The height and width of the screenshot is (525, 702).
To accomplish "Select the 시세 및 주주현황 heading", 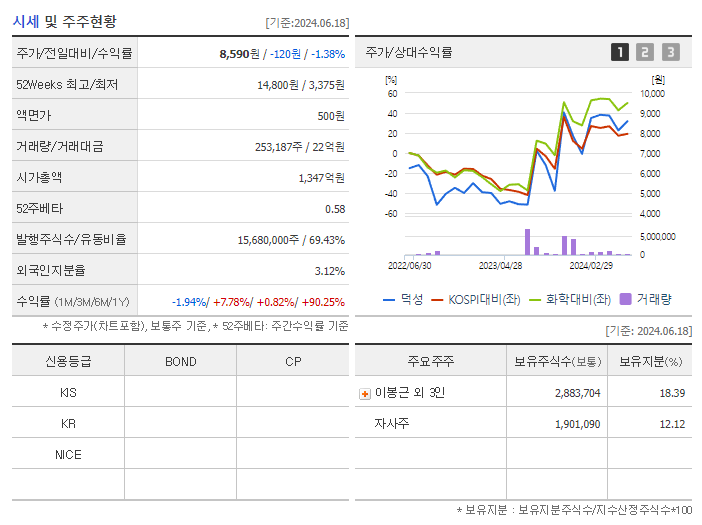I will (x=64, y=21).
